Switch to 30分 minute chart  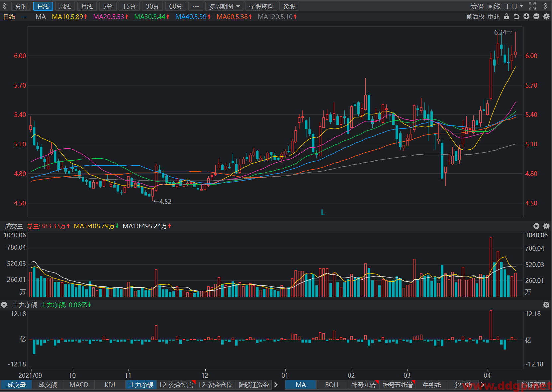(152, 6)
